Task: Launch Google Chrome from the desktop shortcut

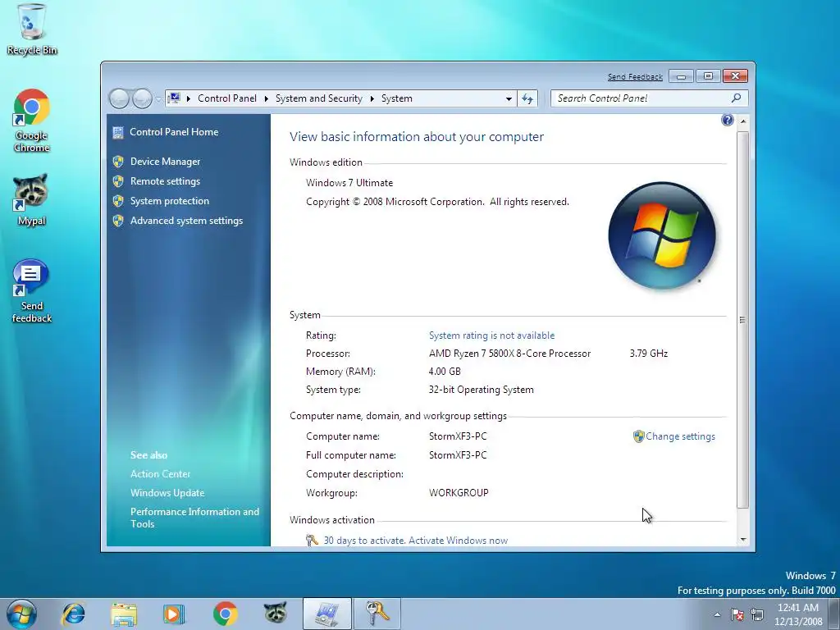Action: (31, 121)
